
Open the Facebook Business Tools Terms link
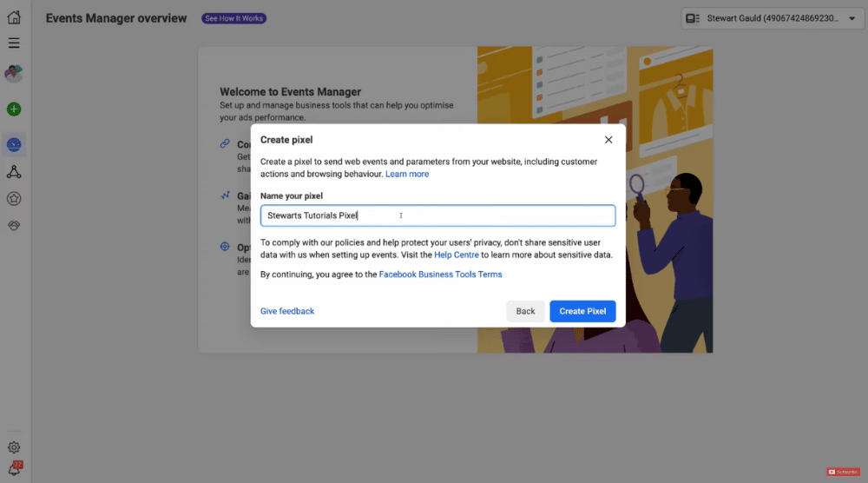pyautogui.click(x=440, y=275)
